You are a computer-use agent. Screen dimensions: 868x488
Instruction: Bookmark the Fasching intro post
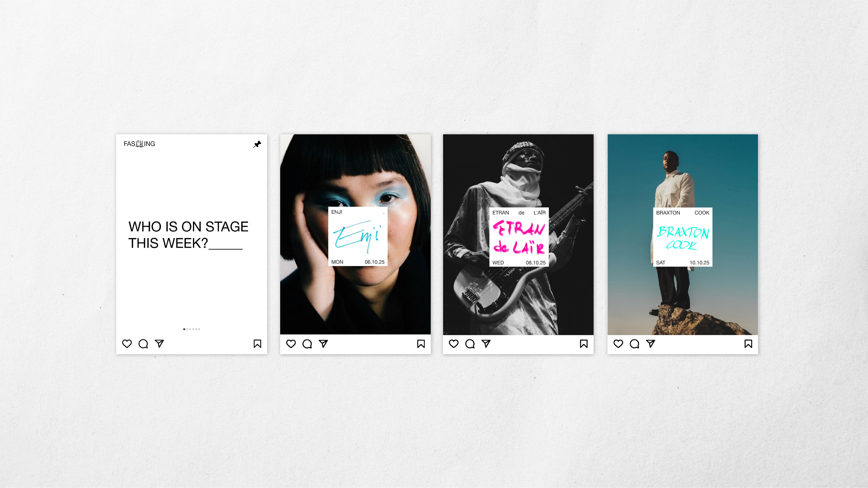(257, 344)
